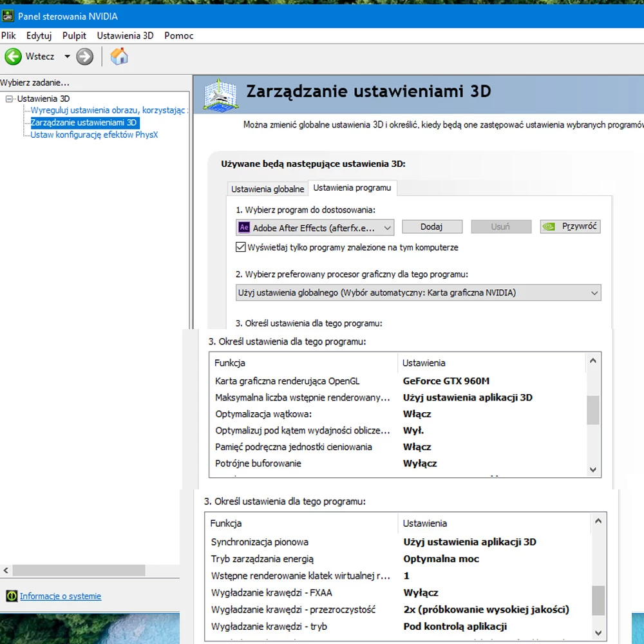The width and height of the screenshot is (644, 644).
Task: Click the Wyłącz value for FXAA
Action: tap(421, 592)
